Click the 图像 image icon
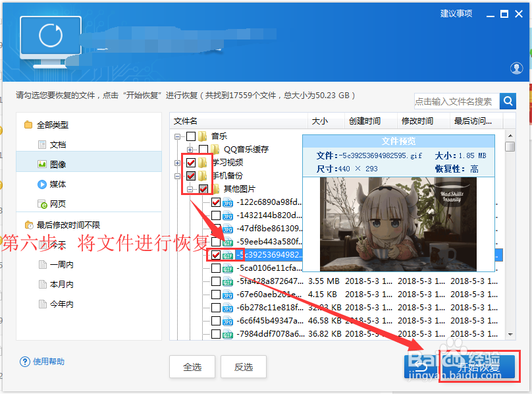Viewport: 532px width, 394px height. click(41, 165)
